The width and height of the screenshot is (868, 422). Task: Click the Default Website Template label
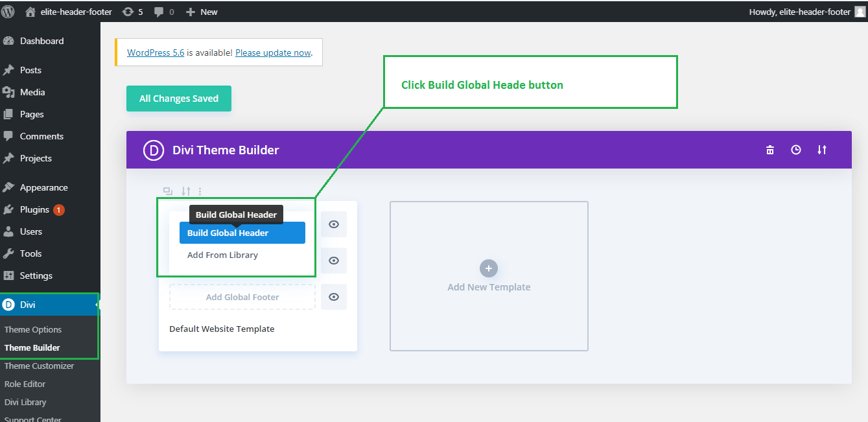[x=222, y=329]
